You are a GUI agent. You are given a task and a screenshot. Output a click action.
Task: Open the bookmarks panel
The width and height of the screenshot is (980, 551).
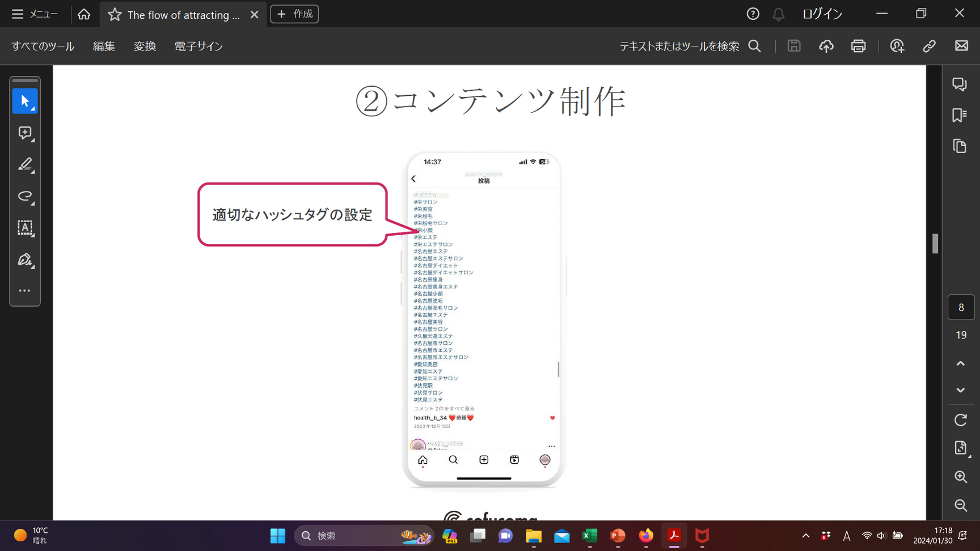pyautogui.click(x=960, y=116)
